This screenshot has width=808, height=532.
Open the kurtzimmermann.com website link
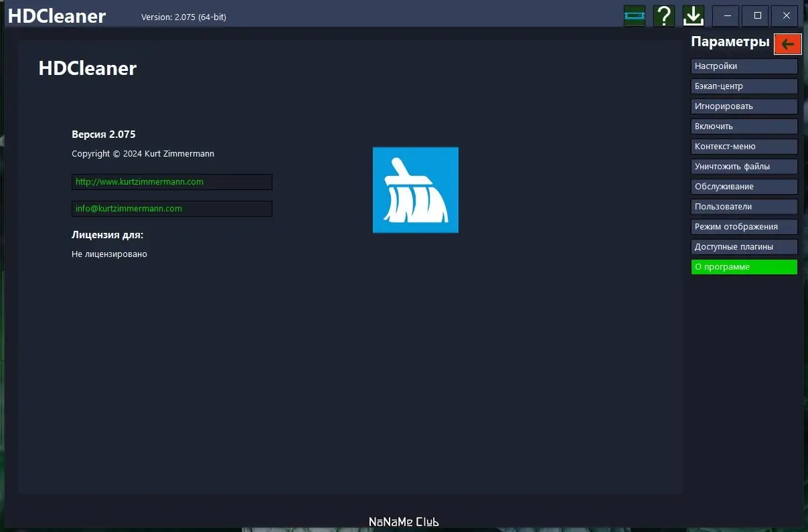pos(172,182)
